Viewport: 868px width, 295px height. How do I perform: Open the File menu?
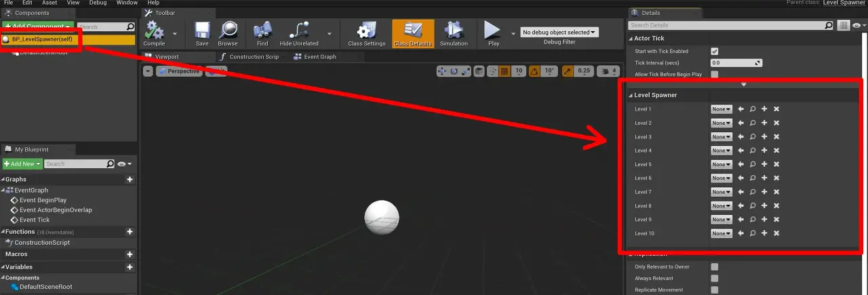[9, 3]
